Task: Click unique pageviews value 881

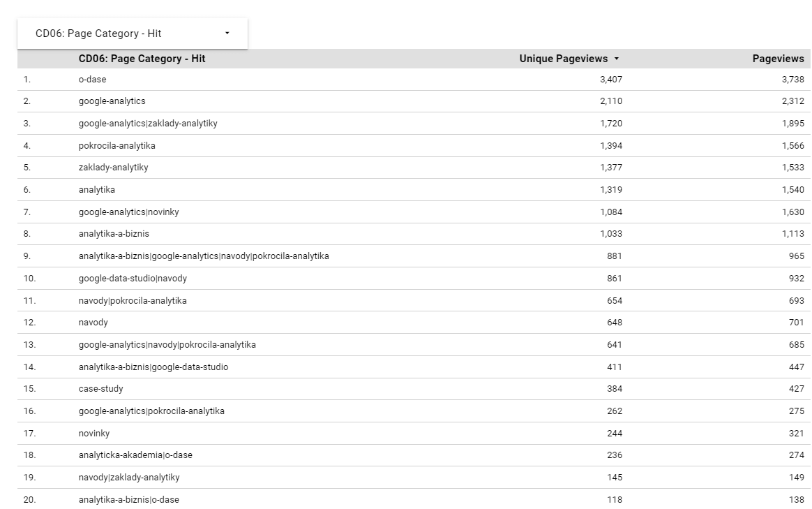Action: 615,256
